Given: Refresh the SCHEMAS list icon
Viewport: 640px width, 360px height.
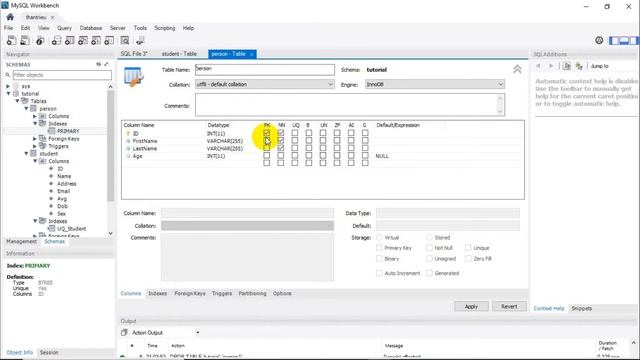Looking at the screenshot, I should coord(98,64).
